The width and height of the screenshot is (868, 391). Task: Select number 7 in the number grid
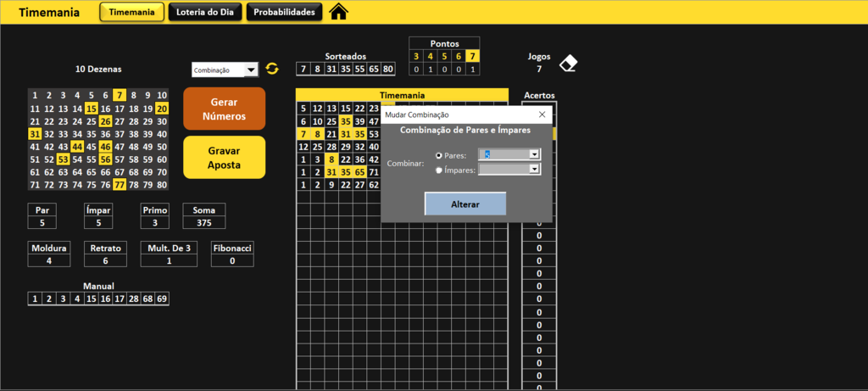[x=119, y=95]
